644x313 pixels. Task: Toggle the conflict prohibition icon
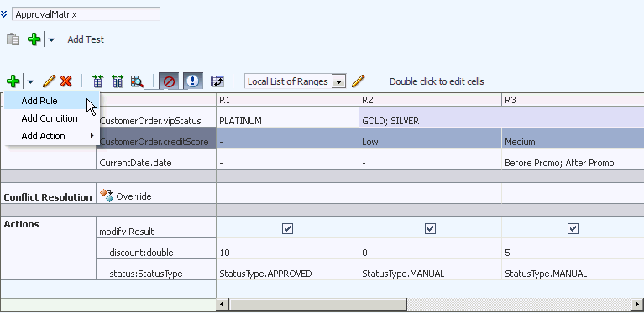click(x=170, y=81)
